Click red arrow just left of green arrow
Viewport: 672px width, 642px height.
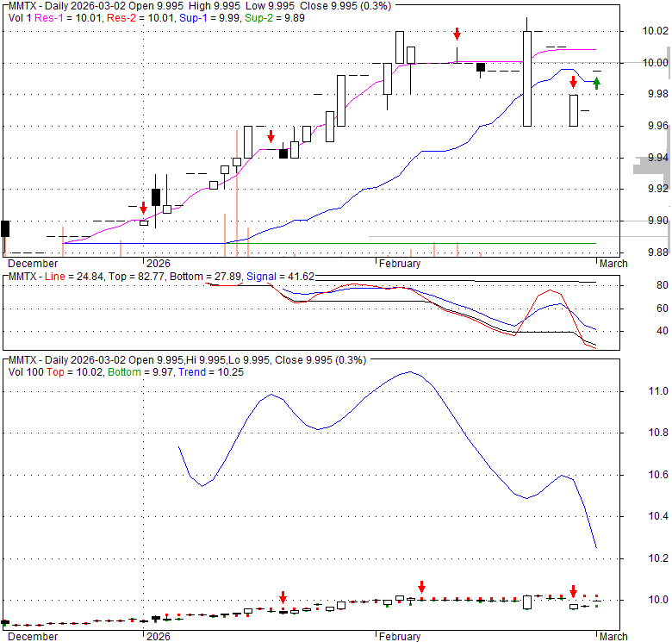point(573,82)
